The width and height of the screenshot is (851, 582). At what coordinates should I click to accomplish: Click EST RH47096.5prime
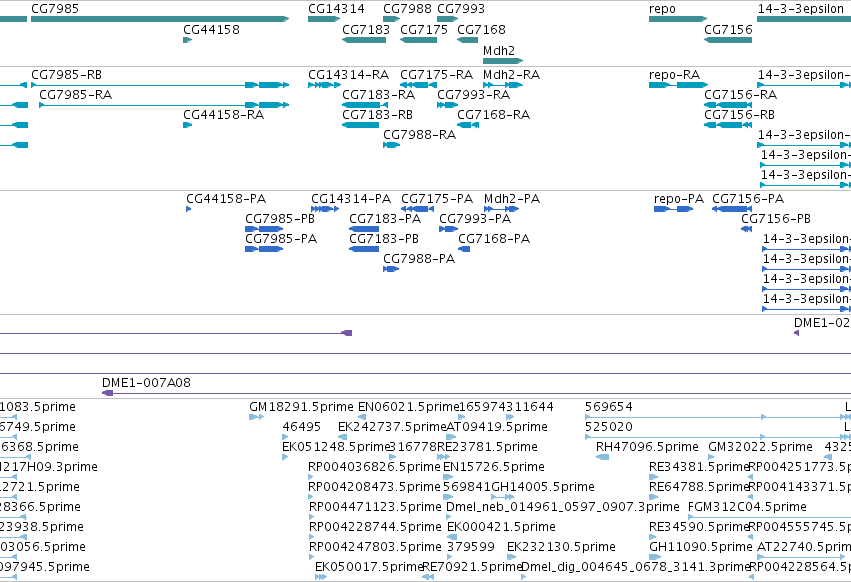[x=602, y=457]
